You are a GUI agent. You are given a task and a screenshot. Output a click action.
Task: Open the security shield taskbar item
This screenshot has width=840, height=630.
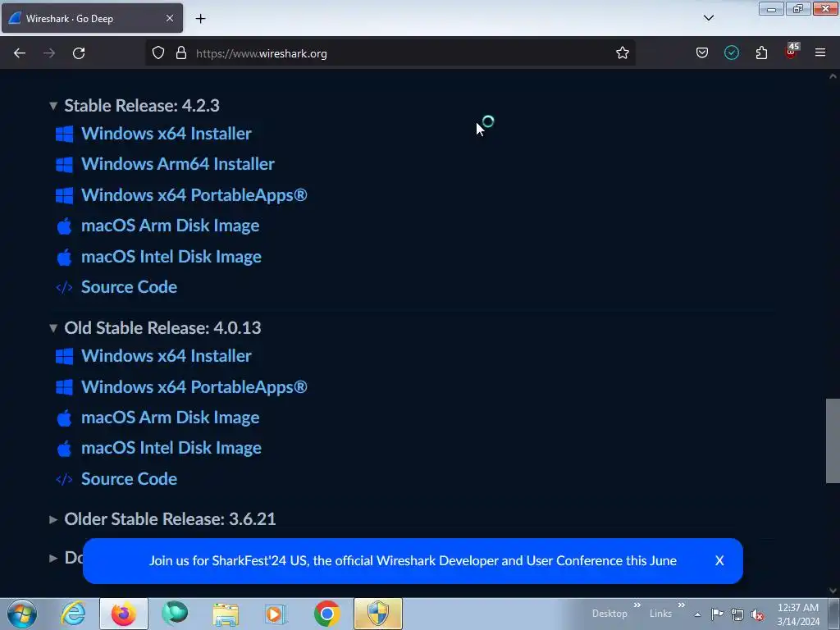377,614
